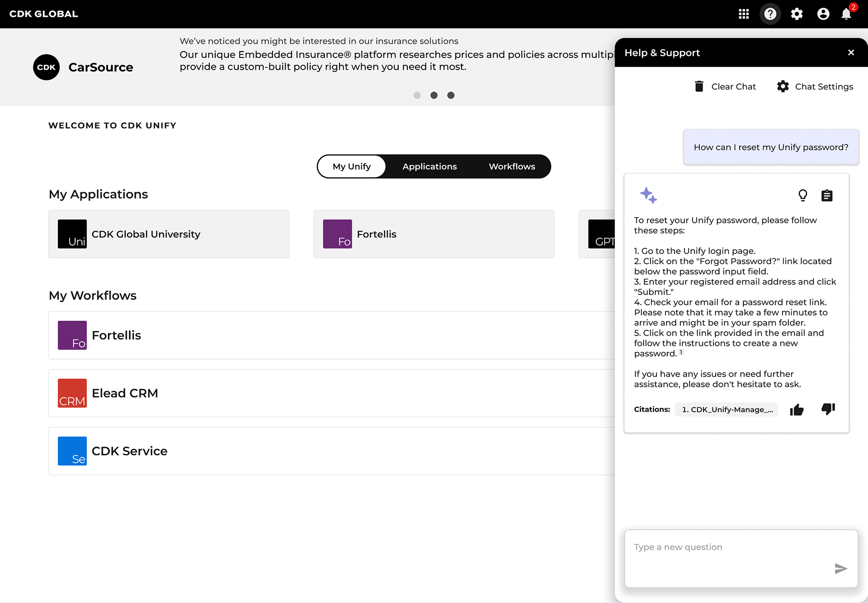Click the 'My Workflows' heading
The height and width of the screenshot is (603, 868).
[93, 295]
